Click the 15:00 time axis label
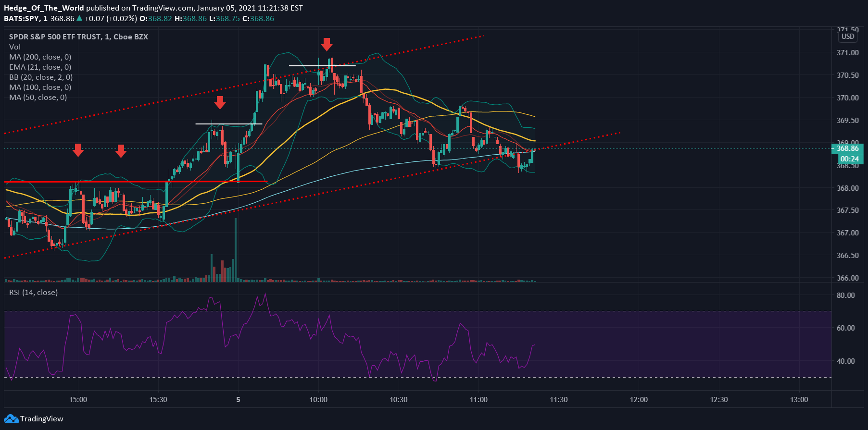This screenshot has height=430, width=868. pos(78,400)
